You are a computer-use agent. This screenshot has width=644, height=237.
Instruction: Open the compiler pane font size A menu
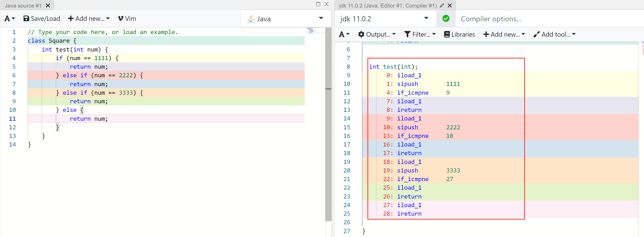pyautogui.click(x=344, y=34)
